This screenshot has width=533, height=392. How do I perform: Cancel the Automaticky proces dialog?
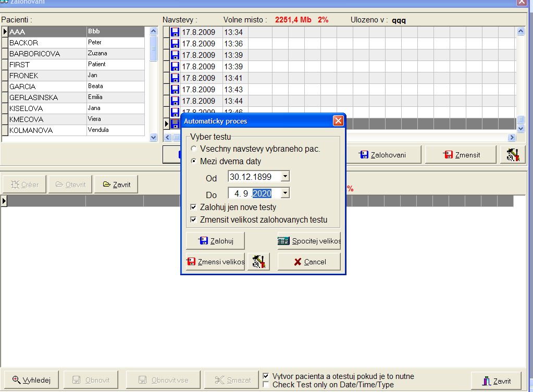click(309, 262)
